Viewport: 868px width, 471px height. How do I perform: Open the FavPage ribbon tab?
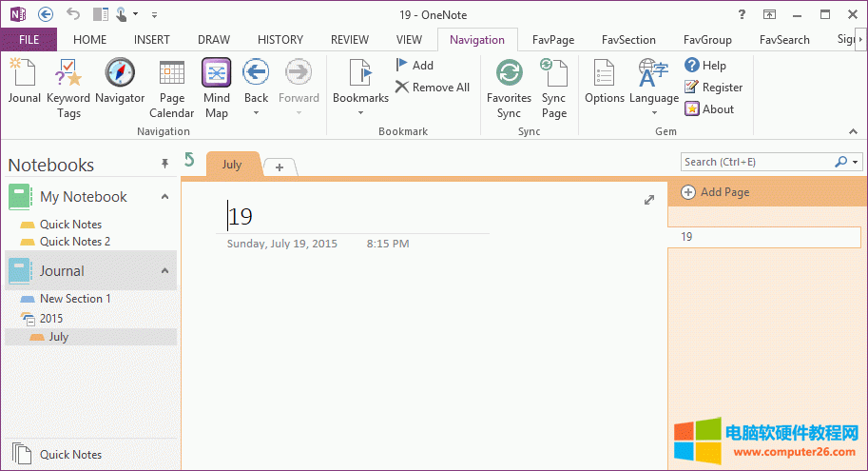(551, 40)
